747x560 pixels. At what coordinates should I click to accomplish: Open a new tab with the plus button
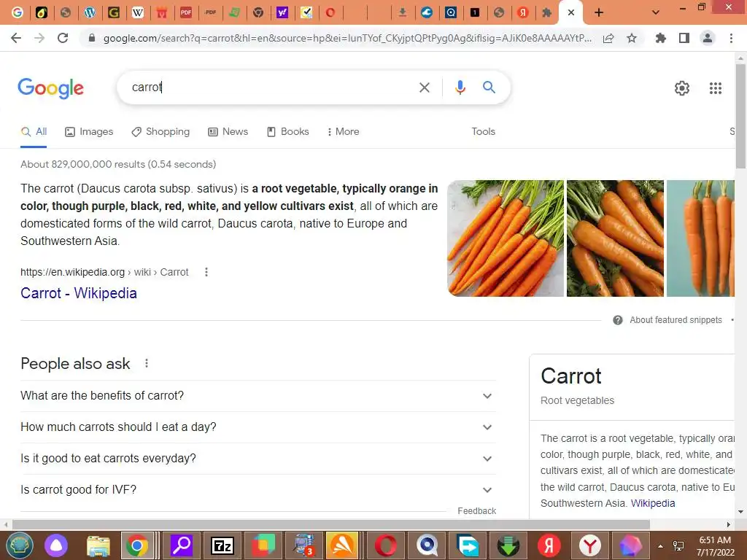click(x=599, y=12)
